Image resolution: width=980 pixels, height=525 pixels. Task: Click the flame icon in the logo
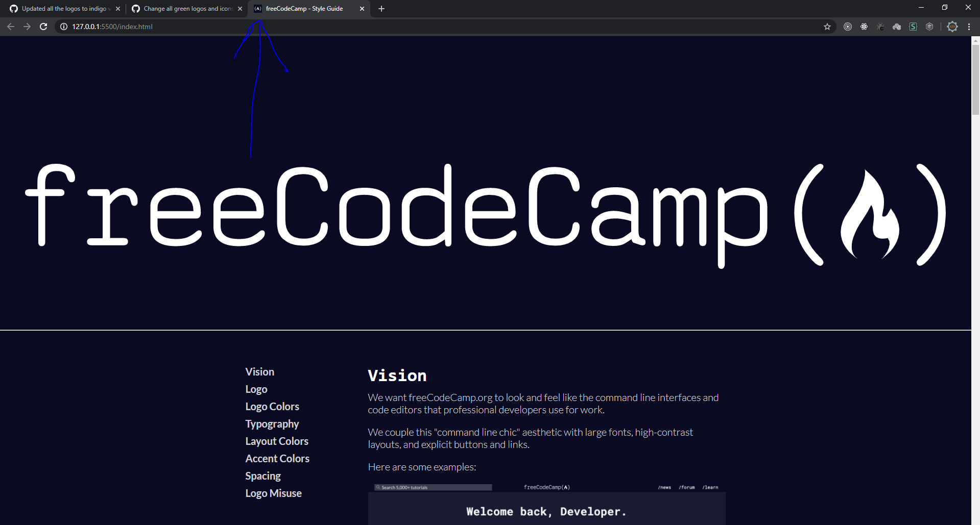click(870, 214)
